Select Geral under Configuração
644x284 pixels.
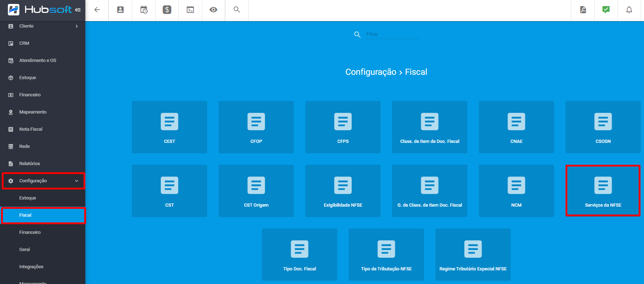(43, 250)
